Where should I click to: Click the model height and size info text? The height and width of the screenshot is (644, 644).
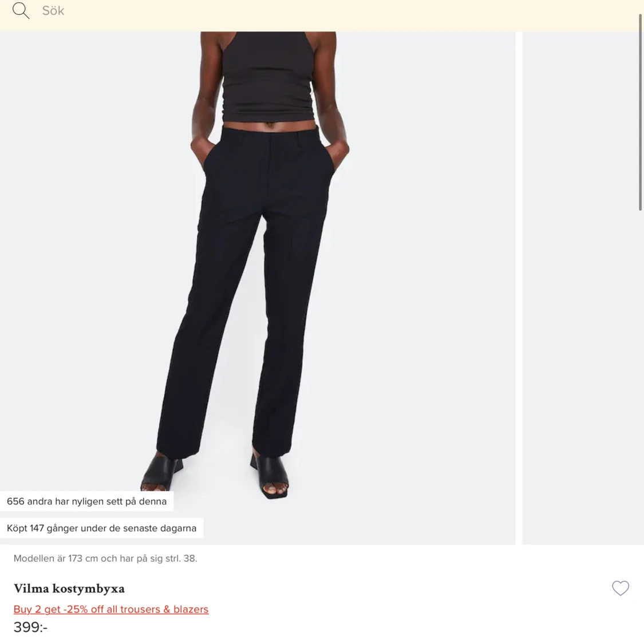105,559
